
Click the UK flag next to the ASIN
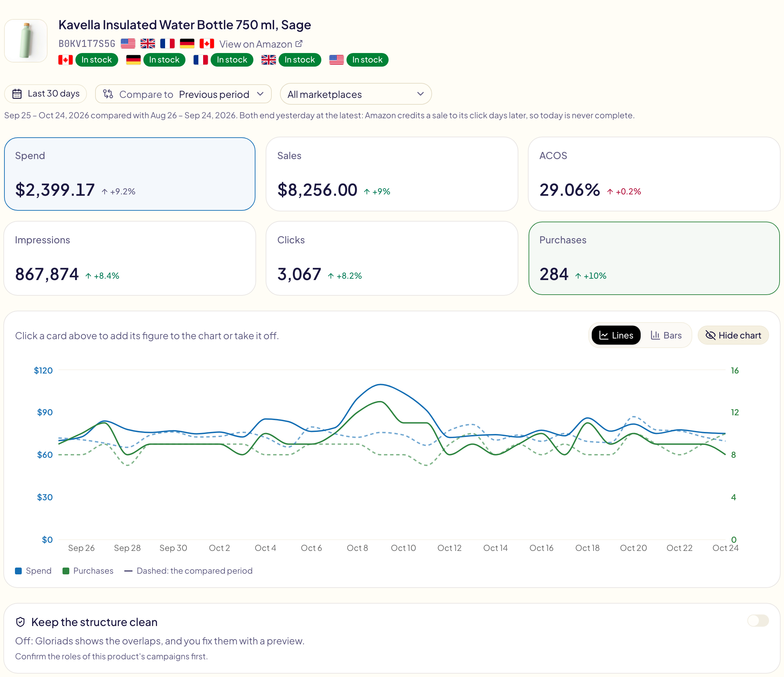click(147, 44)
